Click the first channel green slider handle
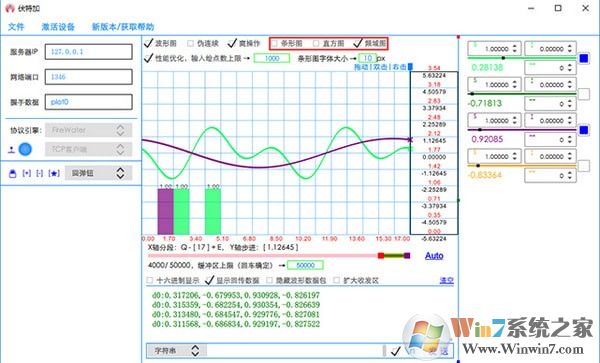This screenshot has height=363, width=600. [x=503, y=58]
